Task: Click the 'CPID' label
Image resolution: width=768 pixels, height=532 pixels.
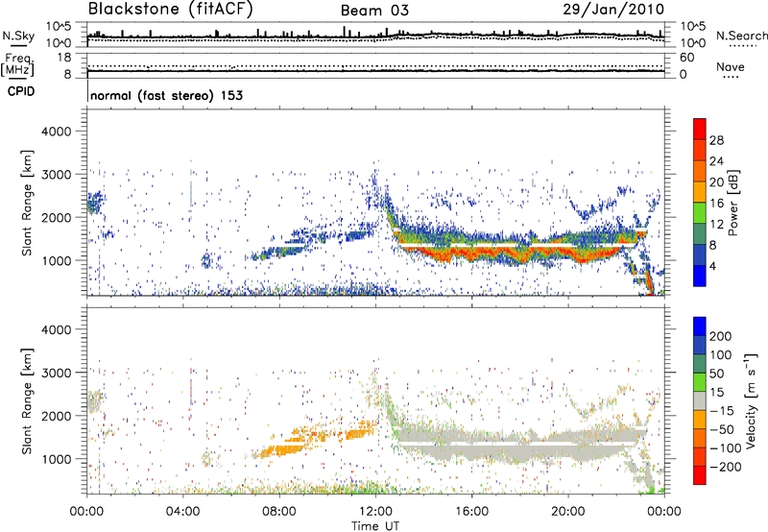Action: coord(21,91)
